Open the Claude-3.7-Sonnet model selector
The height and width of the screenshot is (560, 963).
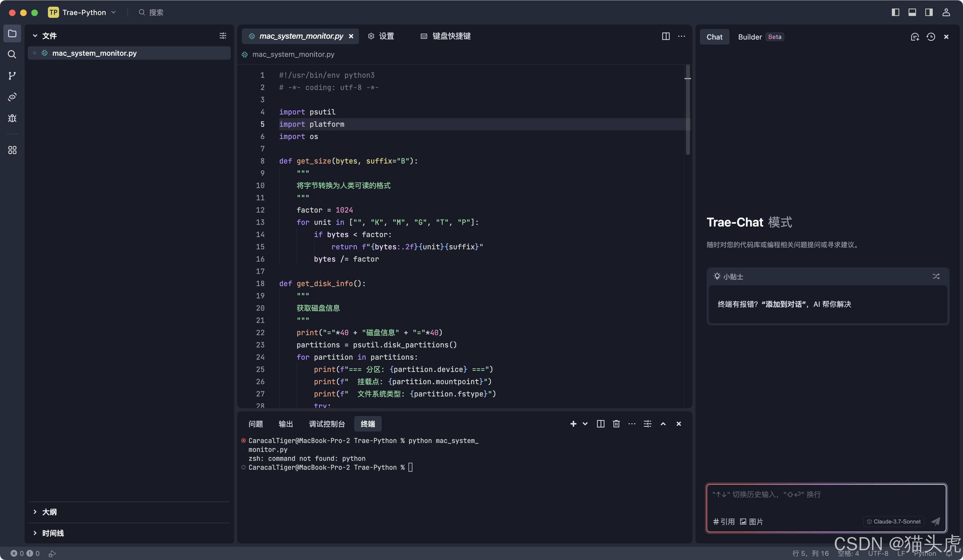coord(893,522)
